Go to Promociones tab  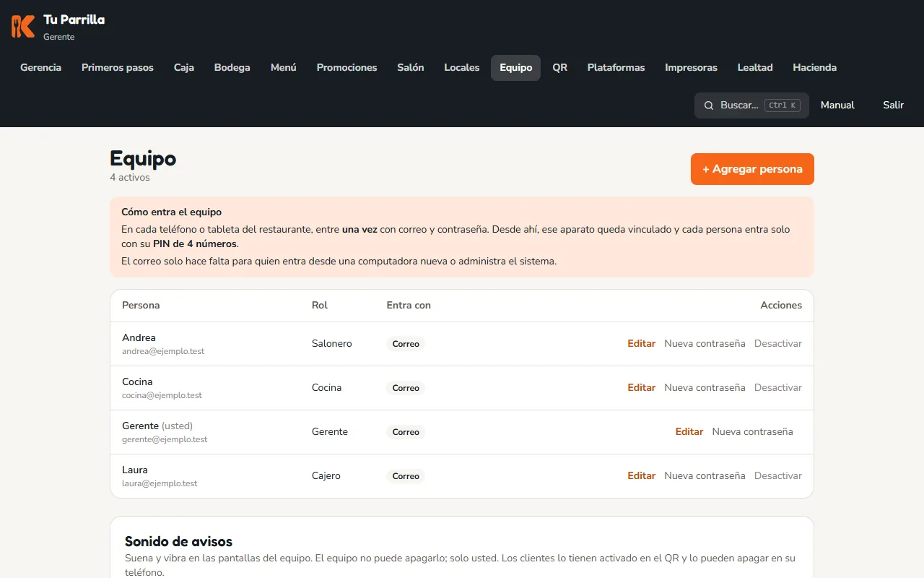[347, 68]
